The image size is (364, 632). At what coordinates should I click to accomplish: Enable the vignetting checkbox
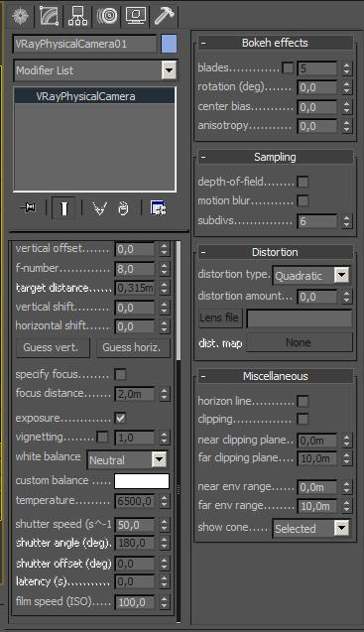point(103,438)
